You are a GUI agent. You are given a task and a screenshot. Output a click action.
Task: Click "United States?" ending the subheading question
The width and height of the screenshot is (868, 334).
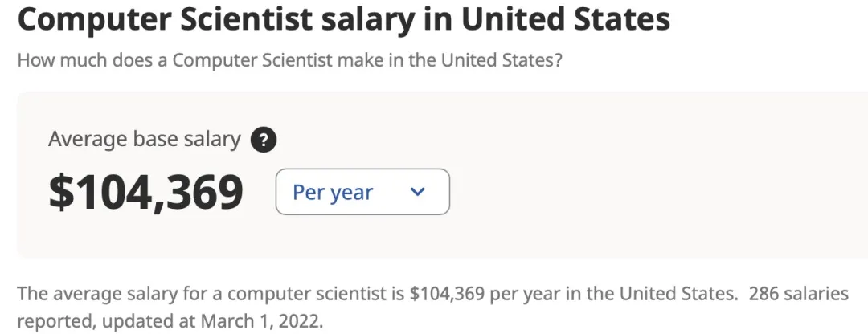pos(500,60)
